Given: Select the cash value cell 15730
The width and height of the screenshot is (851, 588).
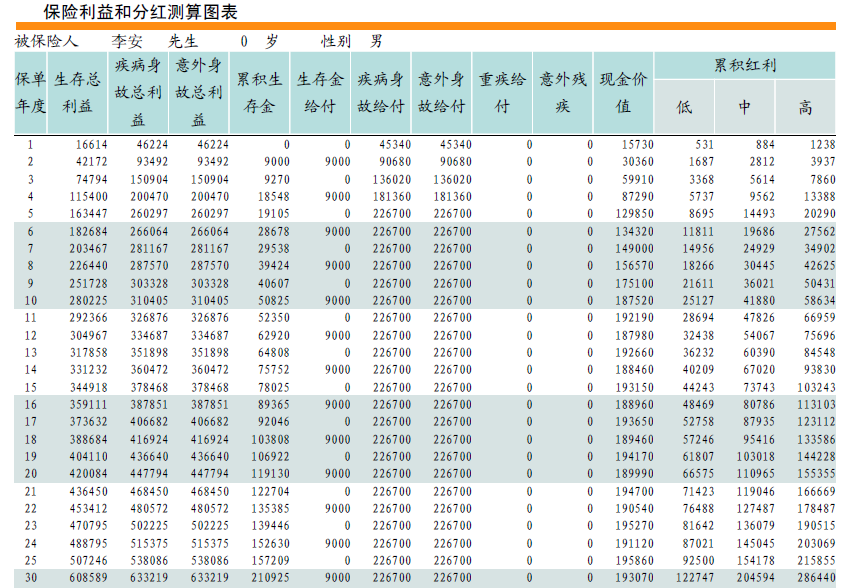Looking at the screenshot, I should pyautogui.click(x=636, y=145).
